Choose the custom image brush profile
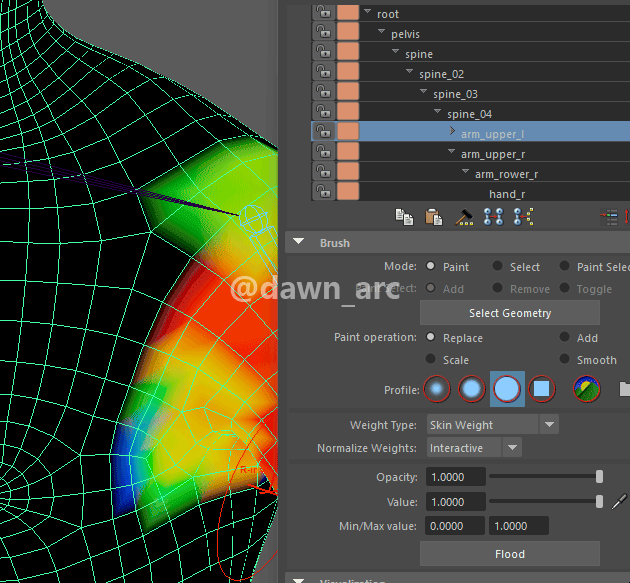Screen dimensions: 630x583 tap(586, 388)
